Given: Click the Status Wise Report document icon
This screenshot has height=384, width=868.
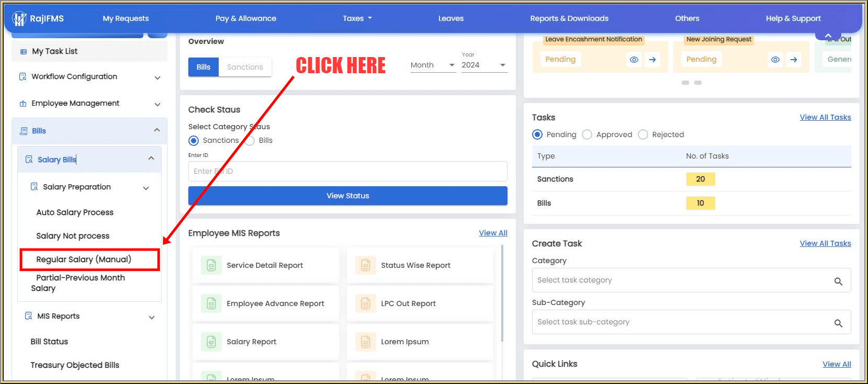Looking at the screenshot, I should point(366,265).
